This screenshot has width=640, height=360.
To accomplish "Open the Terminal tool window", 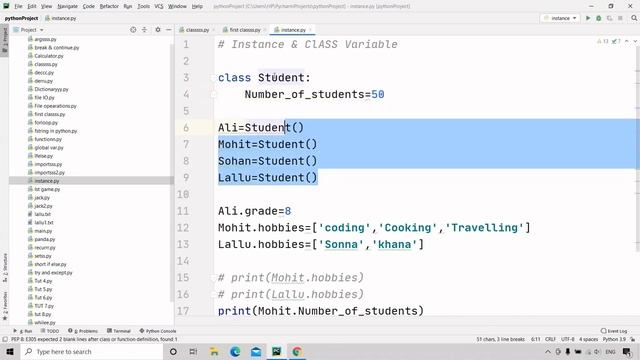I will [119, 331].
